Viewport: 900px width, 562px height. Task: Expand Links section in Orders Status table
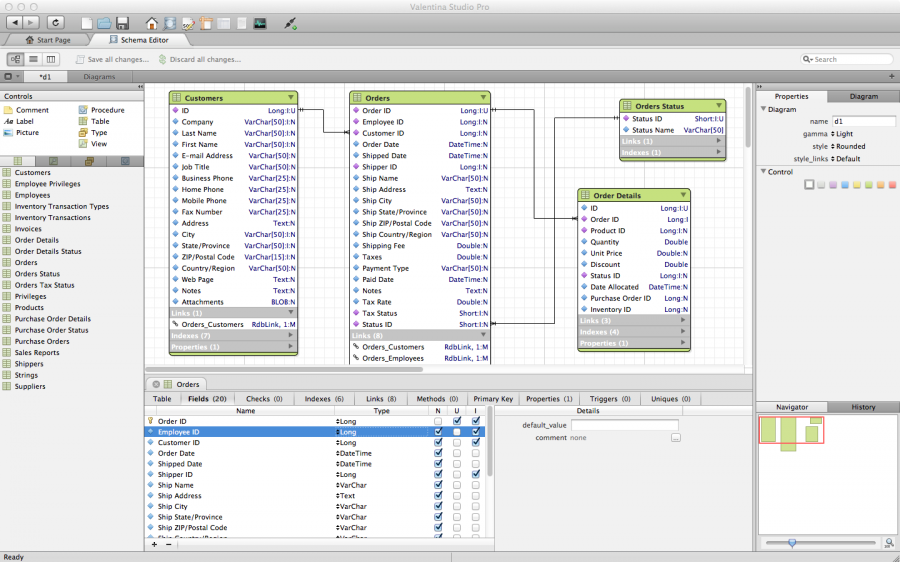click(x=717, y=141)
